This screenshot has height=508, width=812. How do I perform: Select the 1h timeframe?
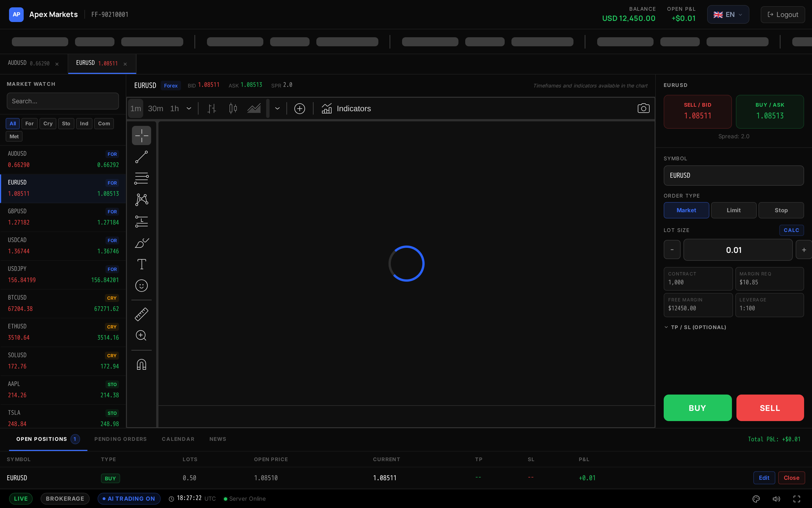175,109
